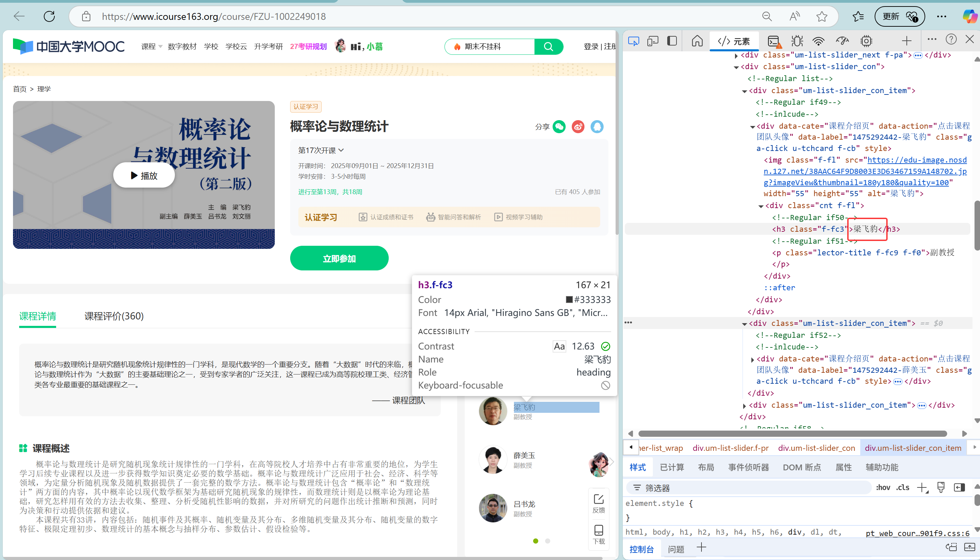The width and height of the screenshot is (980, 560).
Task: Click the inspect element picker icon
Action: (x=633, y=41)
